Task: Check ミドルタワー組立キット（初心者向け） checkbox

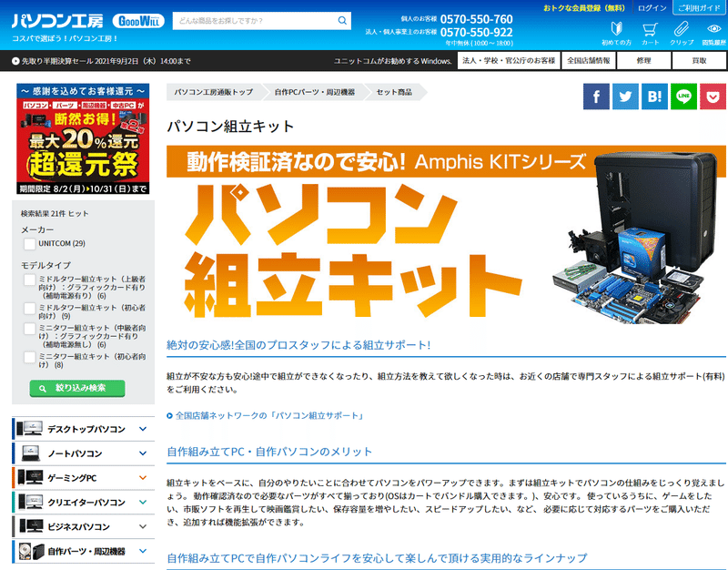Action: tap(30, 309)
